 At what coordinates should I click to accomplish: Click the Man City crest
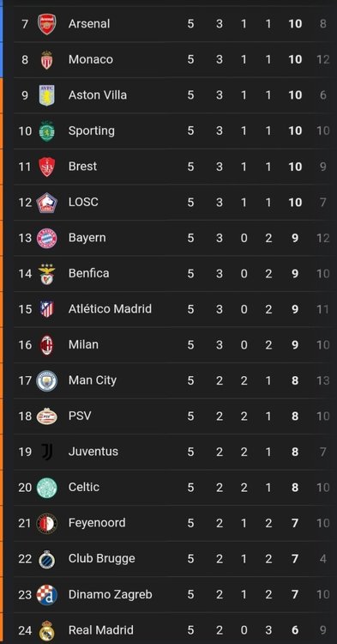click(47, 380)
